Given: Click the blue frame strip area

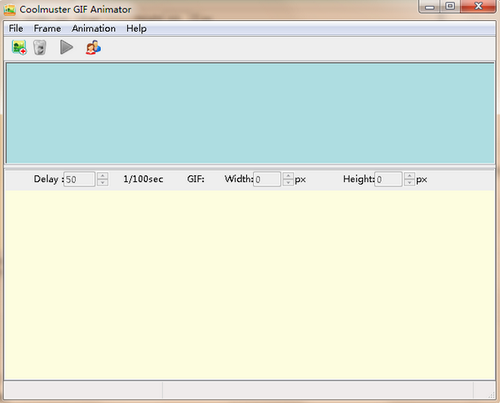Looking at the screenshot, I should coord(250,113).
